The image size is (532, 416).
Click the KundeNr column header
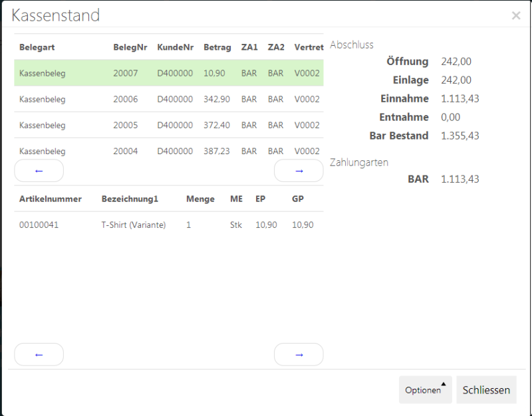click(x=174, y=47)
